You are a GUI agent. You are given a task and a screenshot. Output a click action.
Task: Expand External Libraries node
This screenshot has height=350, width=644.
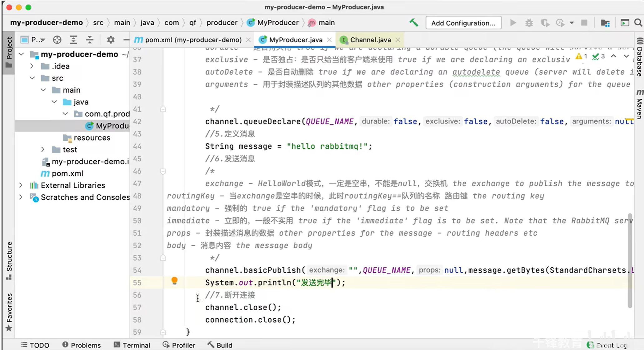(x=21, y=185)
